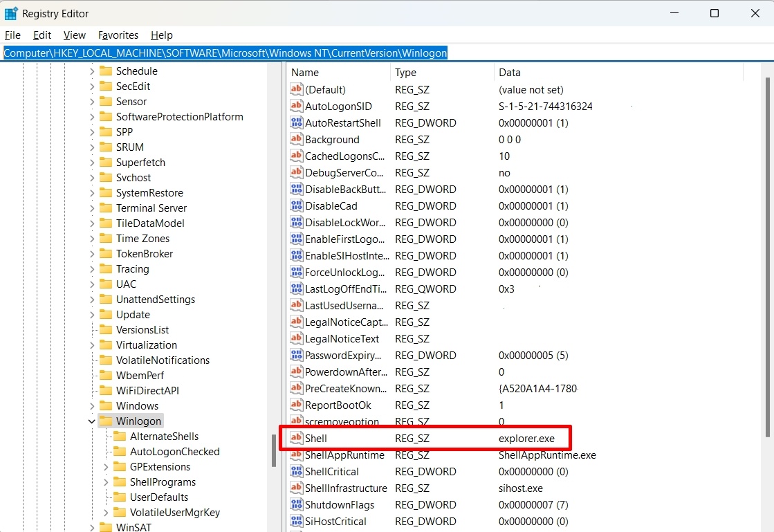Image resolution: width=774 pixels, height=532 pixels.
Task: Sort values by the Data column header
Action: tap(618, 73)
